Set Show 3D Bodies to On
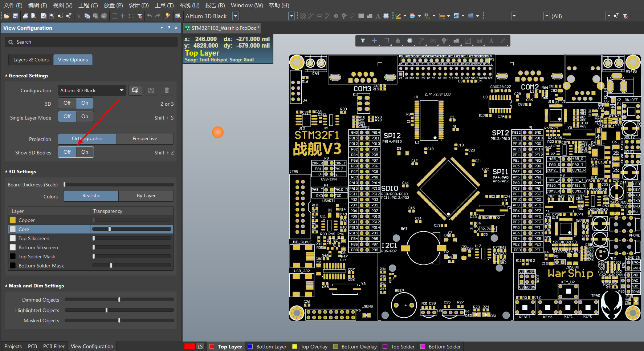The height and width of the screenshot is (351, 644). point(85,152)
